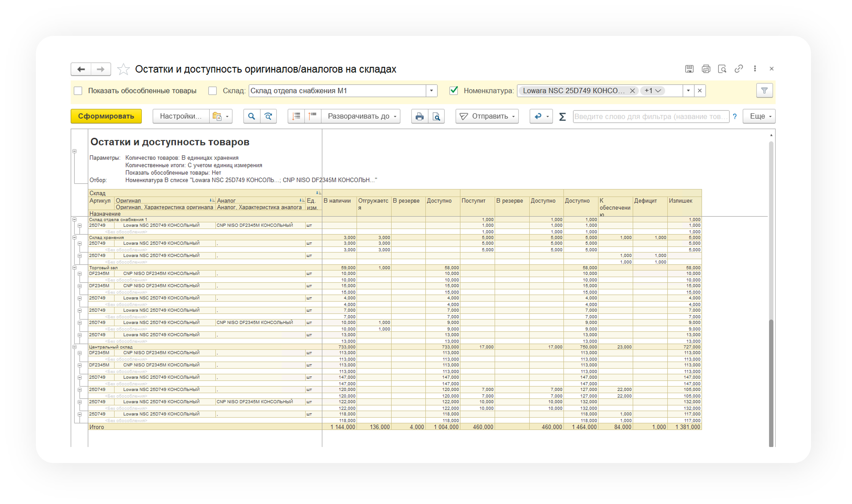
Task: Collapse the Центральный склад group
Action: tap(74, 347)
